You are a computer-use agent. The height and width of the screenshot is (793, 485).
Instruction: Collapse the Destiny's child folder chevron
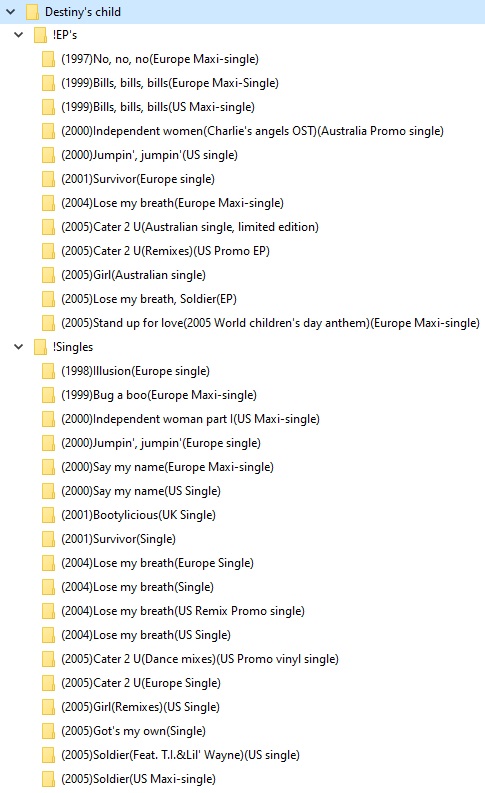point(10,11)
